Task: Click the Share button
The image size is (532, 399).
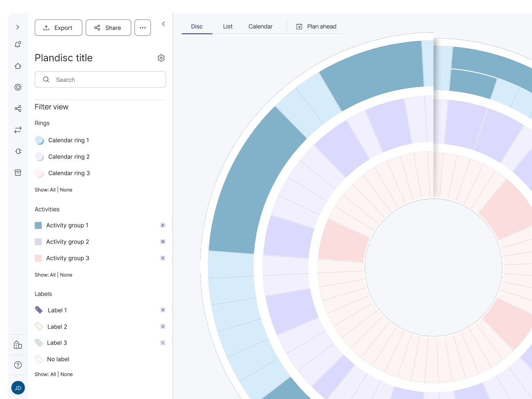Action: tap(108, 28)
